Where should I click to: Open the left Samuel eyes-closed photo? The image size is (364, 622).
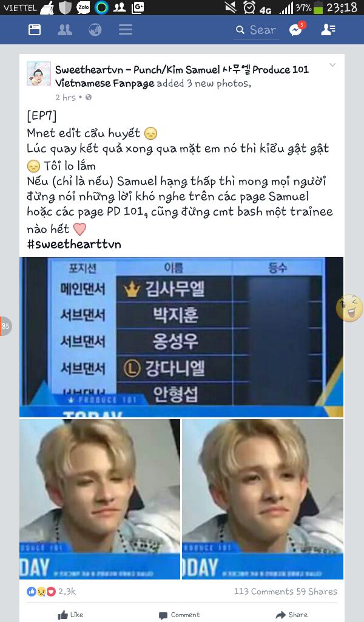100,499
